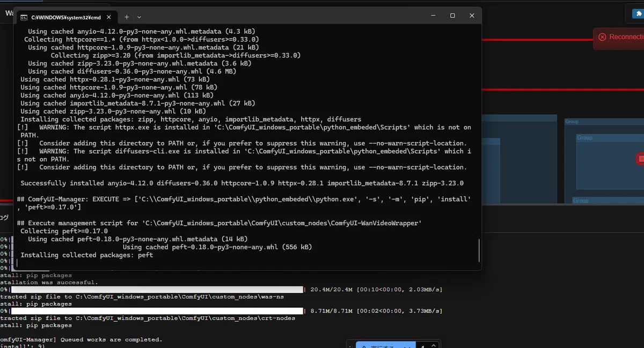Click the 8.71M download progress bar
Screen dimensions: 644x348
click(157, 311)
